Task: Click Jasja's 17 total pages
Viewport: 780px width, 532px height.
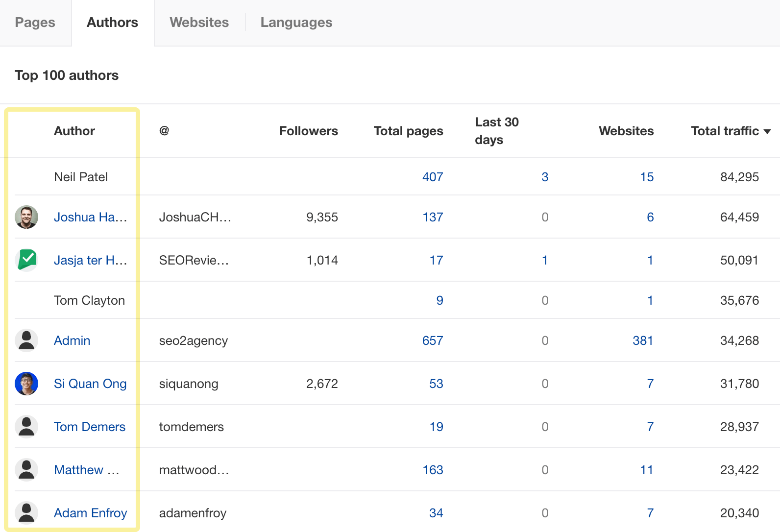Action: (436, 260)
